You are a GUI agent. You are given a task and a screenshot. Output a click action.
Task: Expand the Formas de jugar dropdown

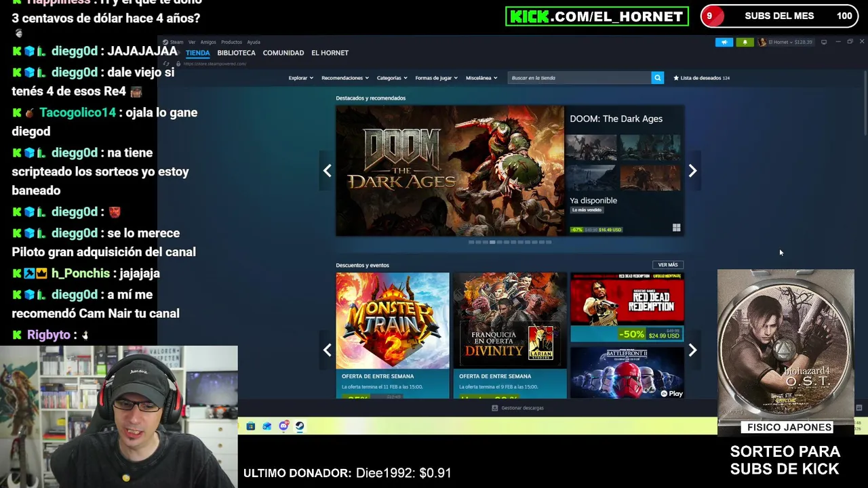click(x=436, y=78)
